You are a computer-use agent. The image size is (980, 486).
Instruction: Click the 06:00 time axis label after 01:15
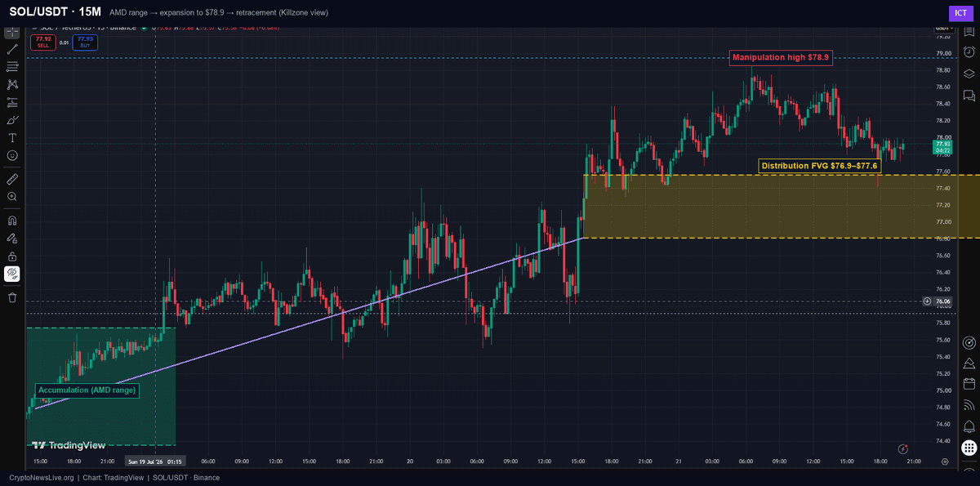pyautogui.click(x=208, y=461)
